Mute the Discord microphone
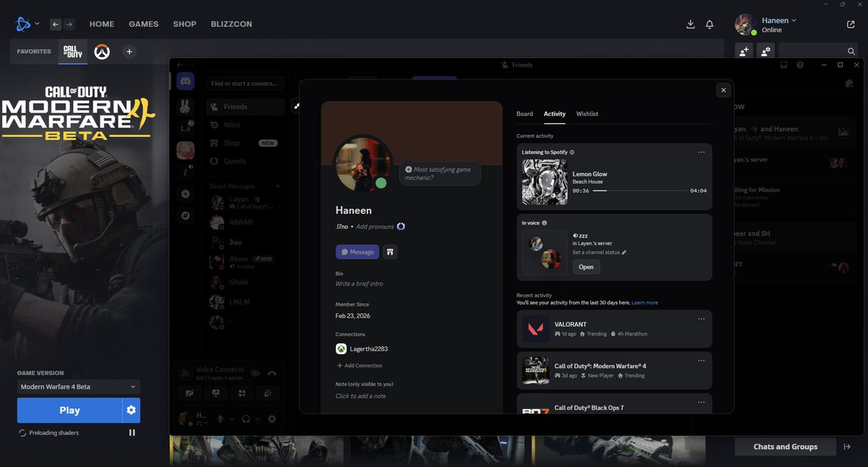The height and width of the screenshot is (467, 868). [x=221, y=418]
